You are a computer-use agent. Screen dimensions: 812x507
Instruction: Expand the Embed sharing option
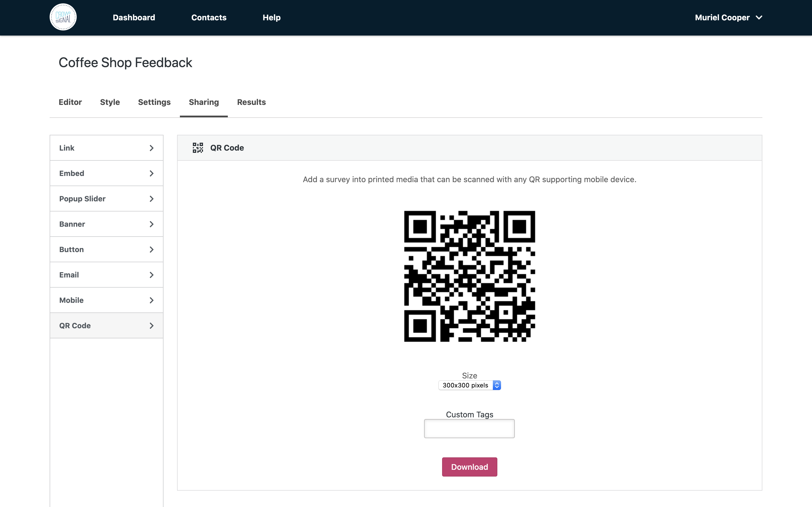(x=106, y=173)
